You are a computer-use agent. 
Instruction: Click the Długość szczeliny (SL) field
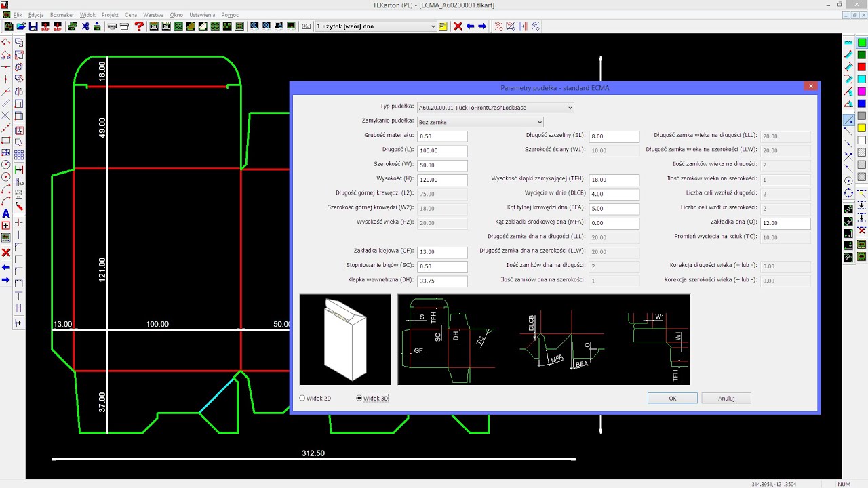[x=614, y=136]
